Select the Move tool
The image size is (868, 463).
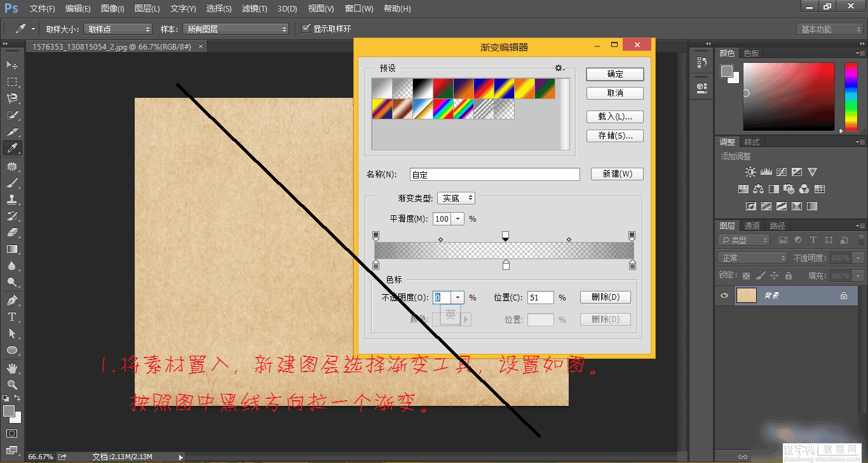[x=12, y=65]
